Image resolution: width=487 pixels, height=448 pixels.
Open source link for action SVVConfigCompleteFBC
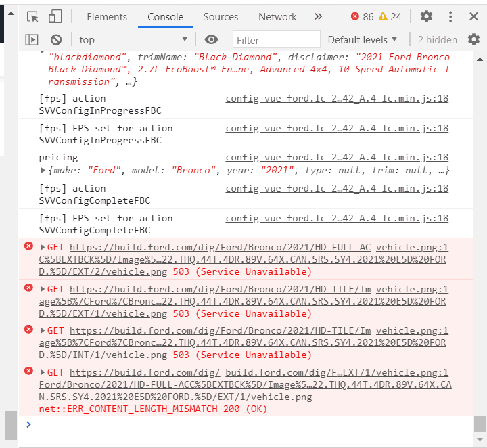click(x=337, y=189)
